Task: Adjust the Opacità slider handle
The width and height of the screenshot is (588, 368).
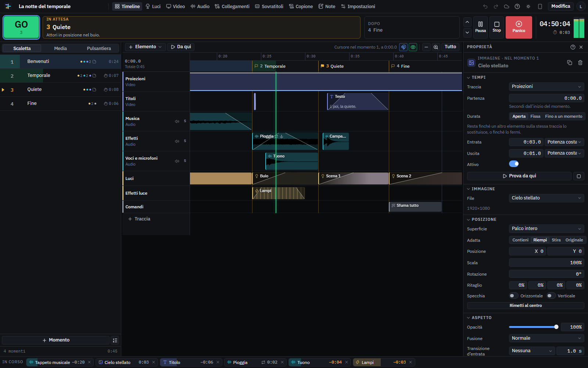Action: [x=556, y=327]
